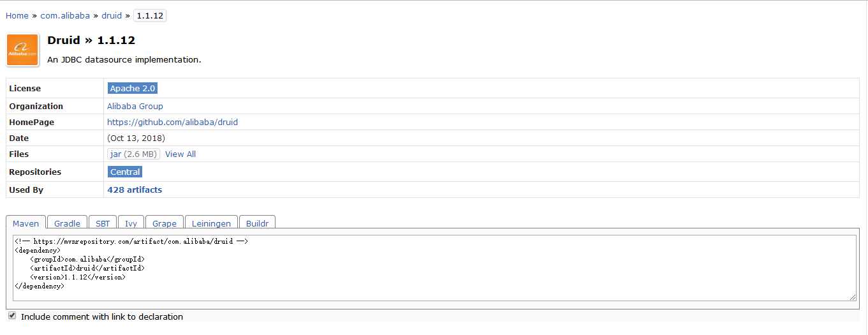The image size is (868, 335).
Task: Click inside the Maven dependency snippet textarea
Action: tap(434, 268)
